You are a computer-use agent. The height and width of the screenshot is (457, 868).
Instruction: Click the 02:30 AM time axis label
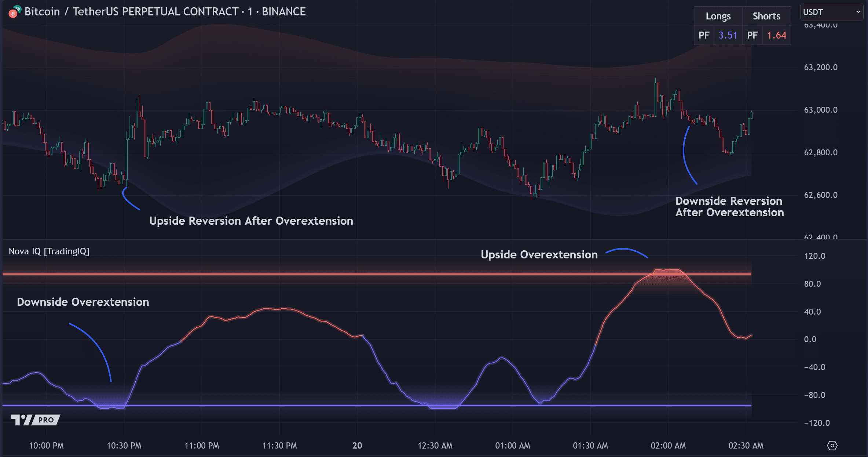pos(746,446)
